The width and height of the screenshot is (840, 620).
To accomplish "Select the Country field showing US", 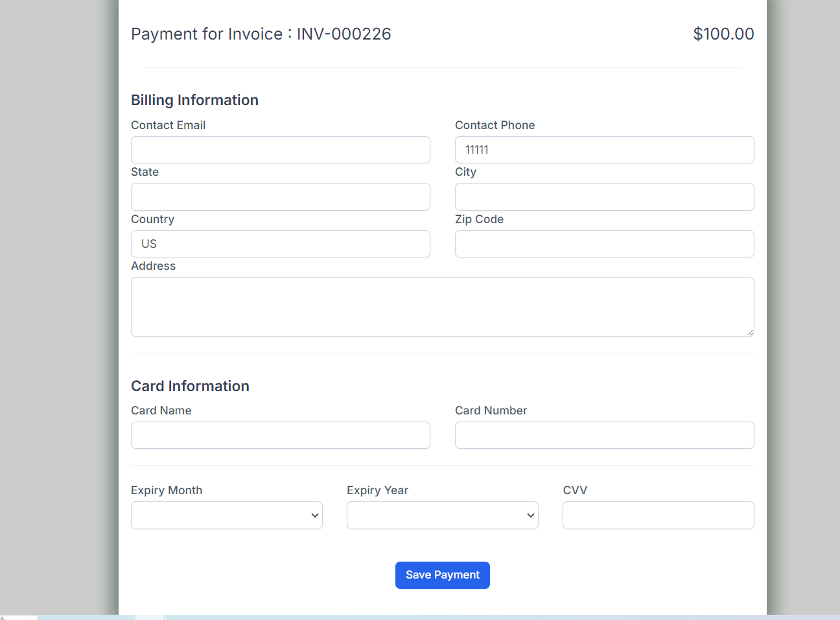I will (x=280, y=244).
